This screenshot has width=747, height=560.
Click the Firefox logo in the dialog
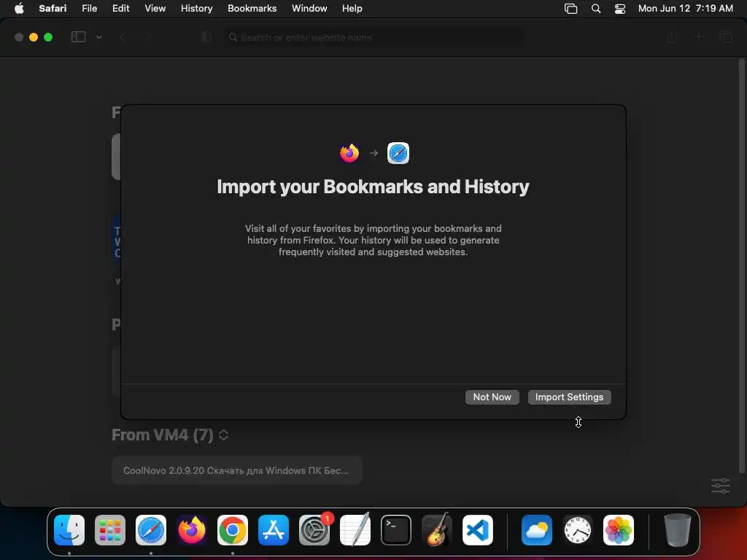point(349,153)
